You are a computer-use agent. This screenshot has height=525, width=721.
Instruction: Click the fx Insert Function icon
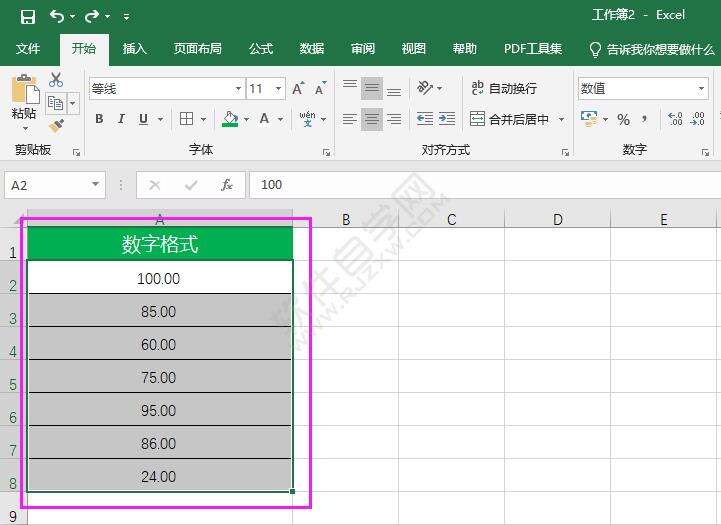click(227, 185)
